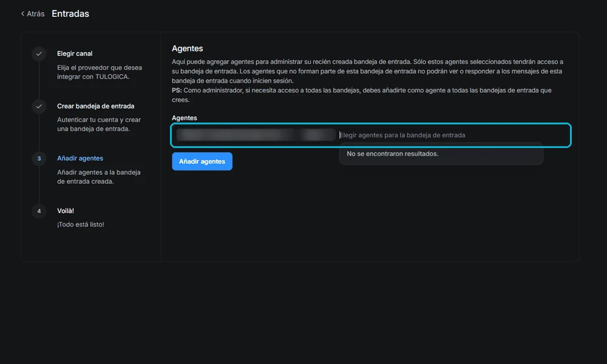Select the Voilà! step title
This screenshot has width=607, height=364.
point(66,211)
